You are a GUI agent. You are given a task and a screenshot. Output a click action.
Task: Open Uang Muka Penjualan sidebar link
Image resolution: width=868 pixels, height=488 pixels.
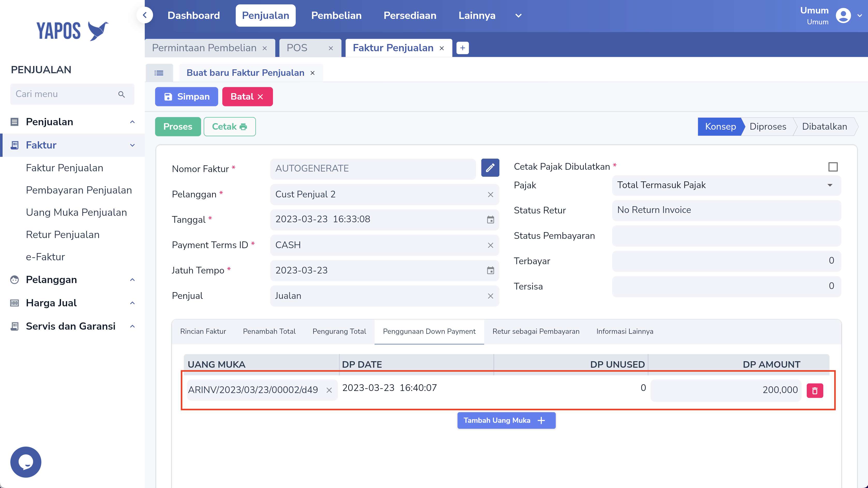coord(77,212)
